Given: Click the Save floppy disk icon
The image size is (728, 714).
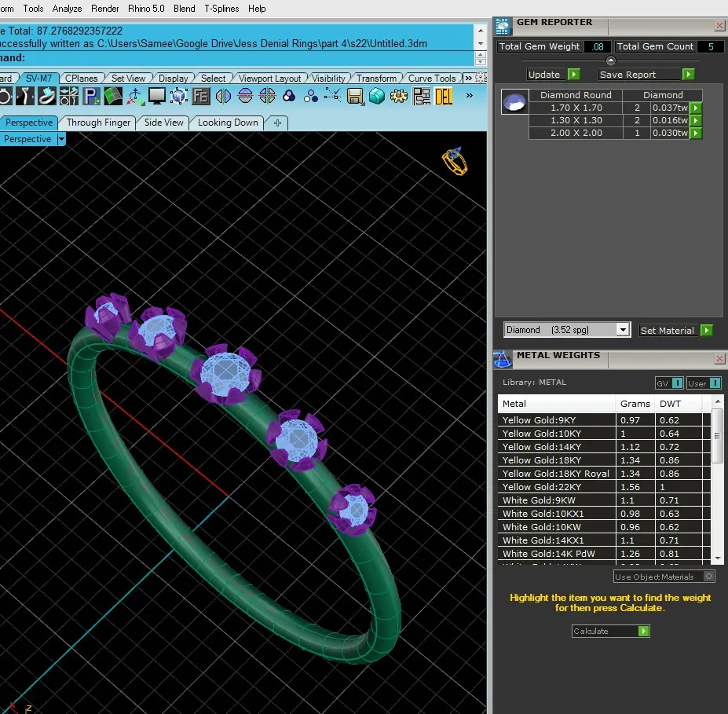Looking at the screenshot, I should tap(355, 96).
